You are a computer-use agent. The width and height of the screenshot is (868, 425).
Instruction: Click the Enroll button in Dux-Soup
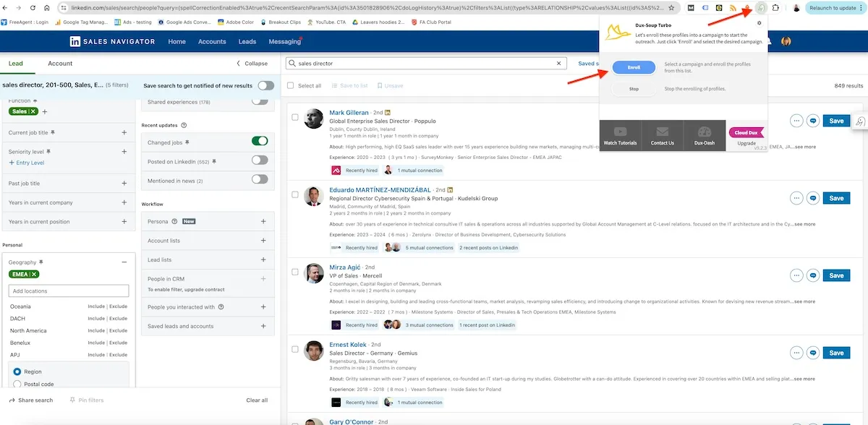coord(634,67)
